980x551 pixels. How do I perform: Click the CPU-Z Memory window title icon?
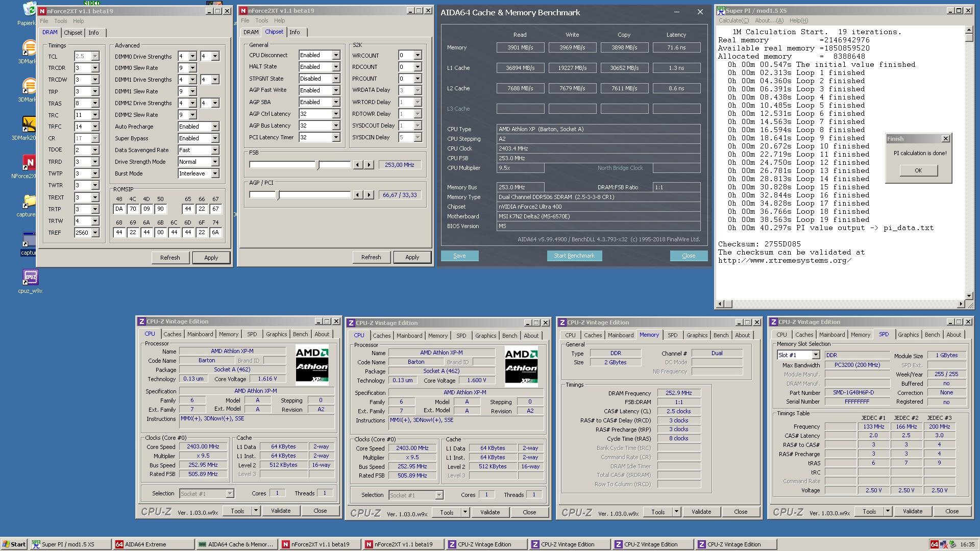pos(562,322)
